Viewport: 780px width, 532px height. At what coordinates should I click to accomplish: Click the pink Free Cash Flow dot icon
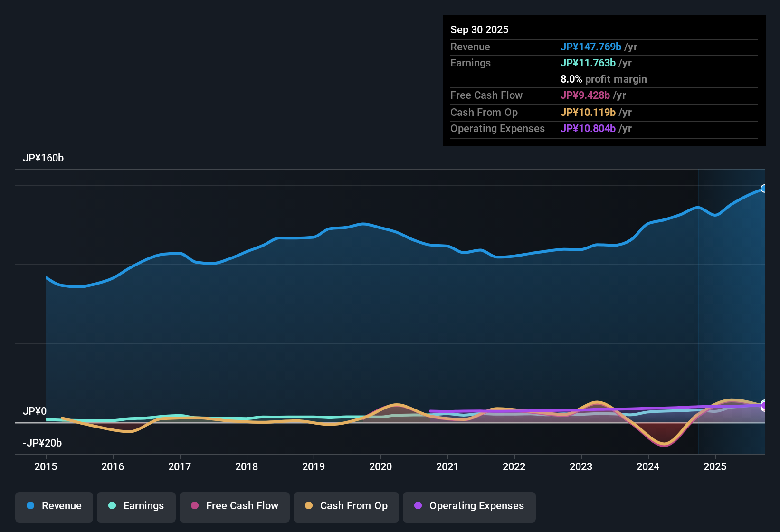click(x=195, y=506)
